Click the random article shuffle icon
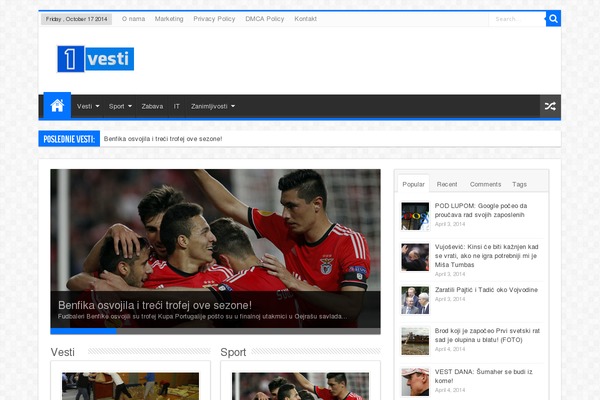The image size is (600, 400). (x=550, y=106)
